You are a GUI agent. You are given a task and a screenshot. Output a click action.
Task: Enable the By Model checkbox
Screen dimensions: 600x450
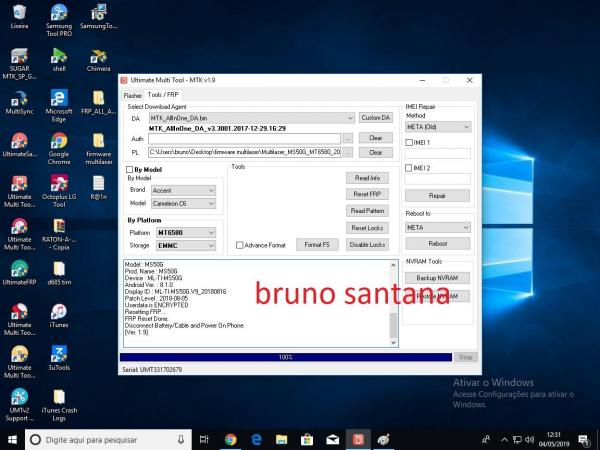(129, 170)
